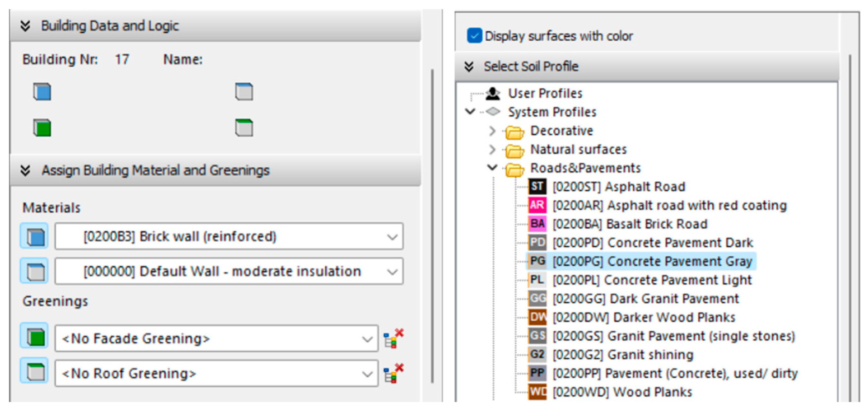Click the blue cube icon under Building Nr
868x413 pixels.
point(42,92)
